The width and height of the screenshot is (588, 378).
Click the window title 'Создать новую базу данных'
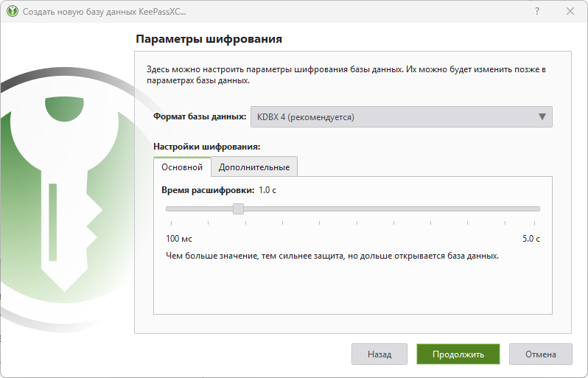(x=103, y=12)
